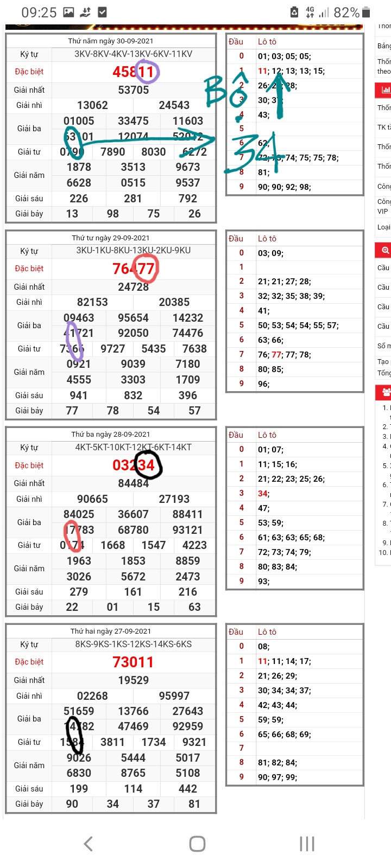Tap the Android home navigation button
Image resolution: width=391 pixels, height=868 pixels.
pyautogui.click(x=197, y=844)
